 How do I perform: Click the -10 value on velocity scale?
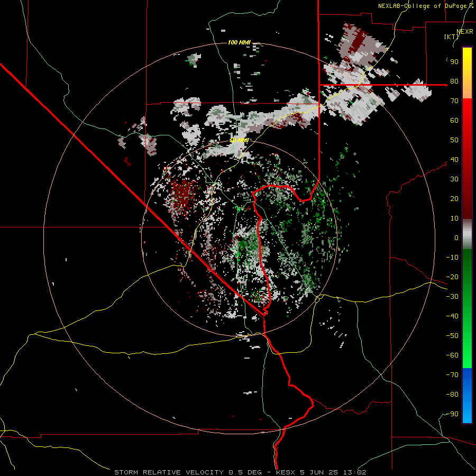452,258
